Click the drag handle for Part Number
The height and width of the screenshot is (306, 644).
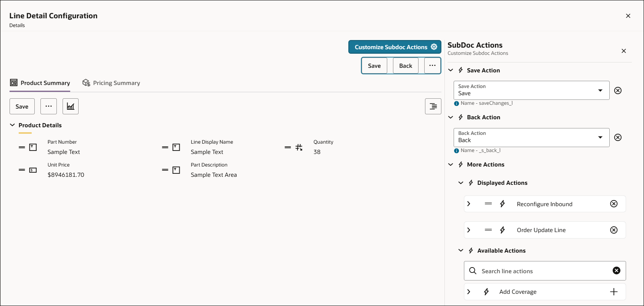pyautogui.click(x=22, y=147)
